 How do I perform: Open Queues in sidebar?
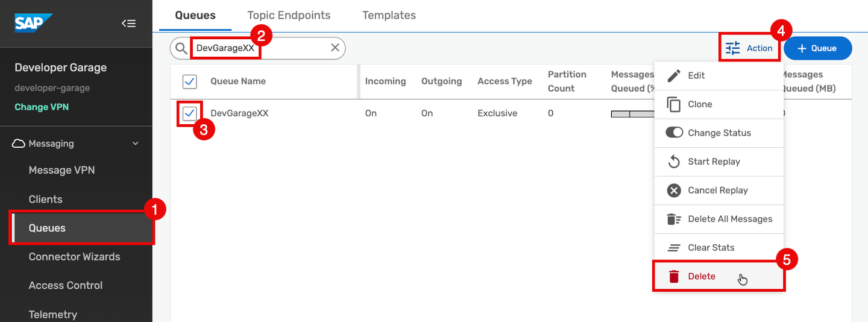coord(82,228)
